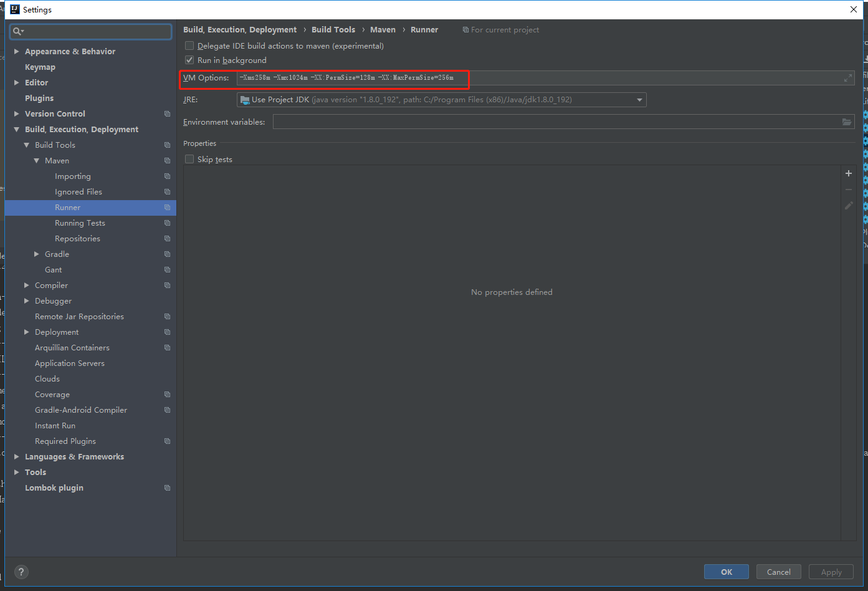Jump to Build, Execution, Deployment via breadcrumb
This screenshot has width=868, height=591.
(240, 29)
